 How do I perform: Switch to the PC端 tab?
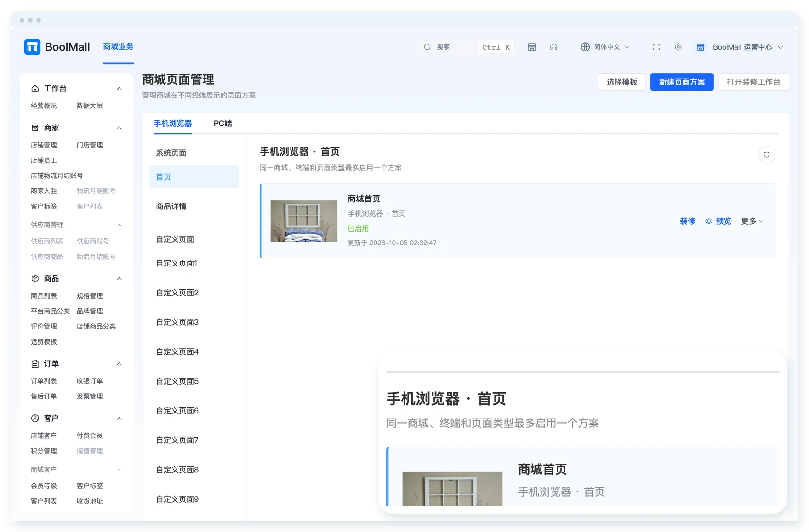(223, 123)
